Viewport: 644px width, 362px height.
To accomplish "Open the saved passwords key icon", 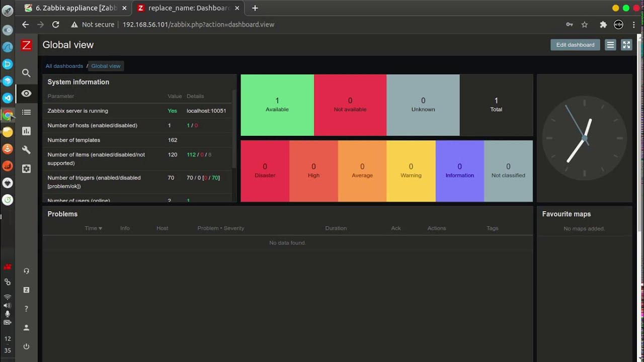I will (x=570, y=24).
